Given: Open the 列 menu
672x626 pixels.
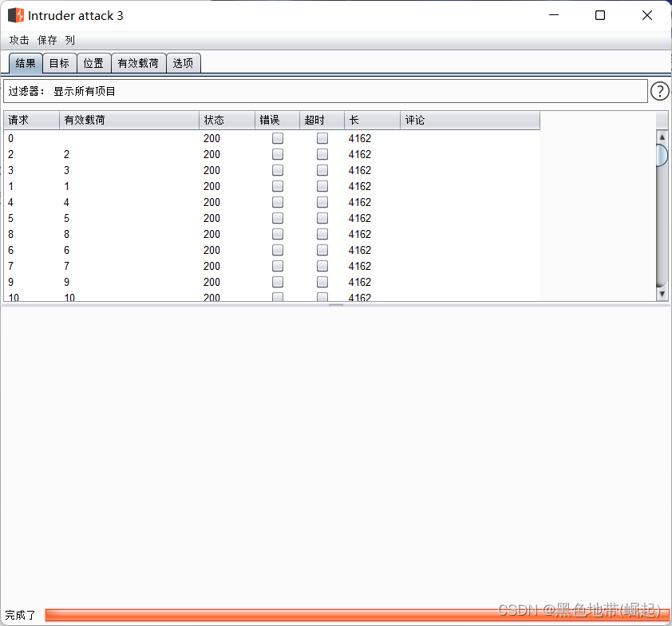Looking at the screenshot, I should [x=70, y=40].
